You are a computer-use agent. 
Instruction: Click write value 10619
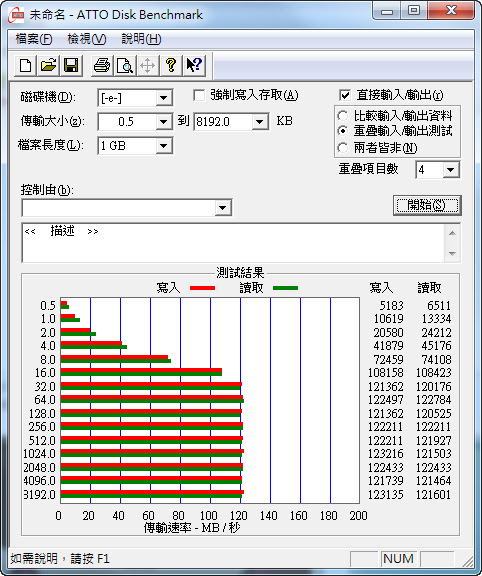pos(389,319)
